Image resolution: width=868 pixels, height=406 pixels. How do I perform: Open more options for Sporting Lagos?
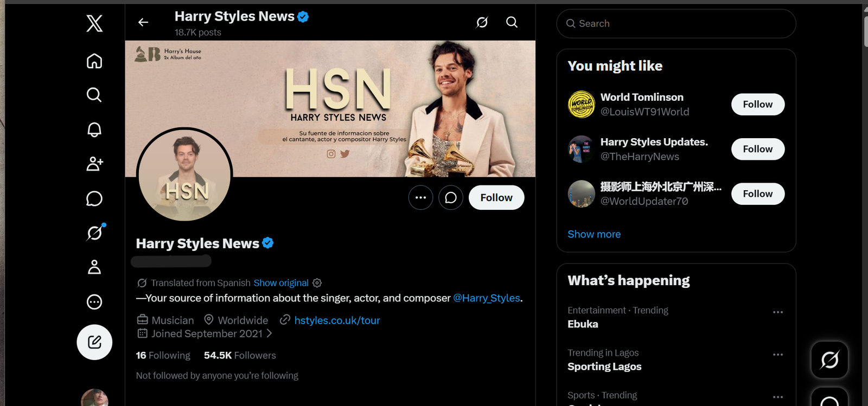(x=778, y=355)
